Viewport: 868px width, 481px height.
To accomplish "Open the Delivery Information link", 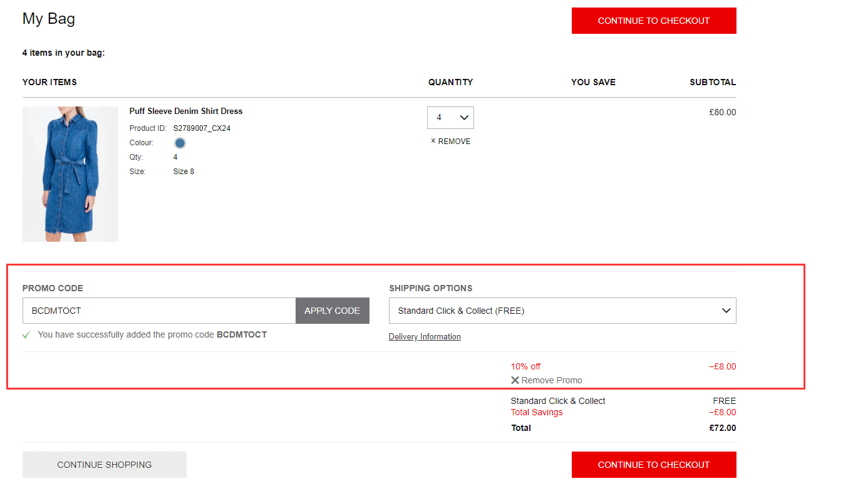I will click(425, 337).
